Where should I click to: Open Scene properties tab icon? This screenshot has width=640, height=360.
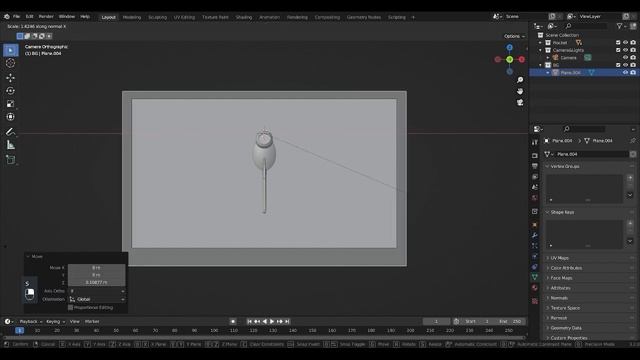[x=535, y=187]
